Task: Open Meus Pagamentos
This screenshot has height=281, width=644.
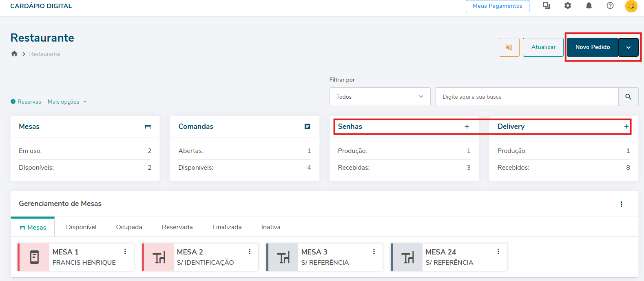Action: tap(497, 6)
